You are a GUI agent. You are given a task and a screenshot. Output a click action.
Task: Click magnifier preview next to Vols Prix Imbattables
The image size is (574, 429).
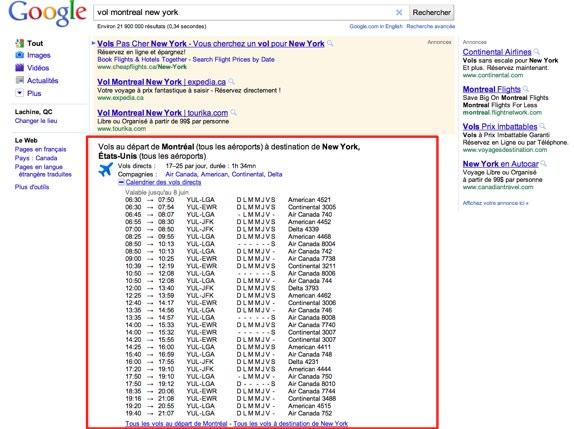[543, 127]
